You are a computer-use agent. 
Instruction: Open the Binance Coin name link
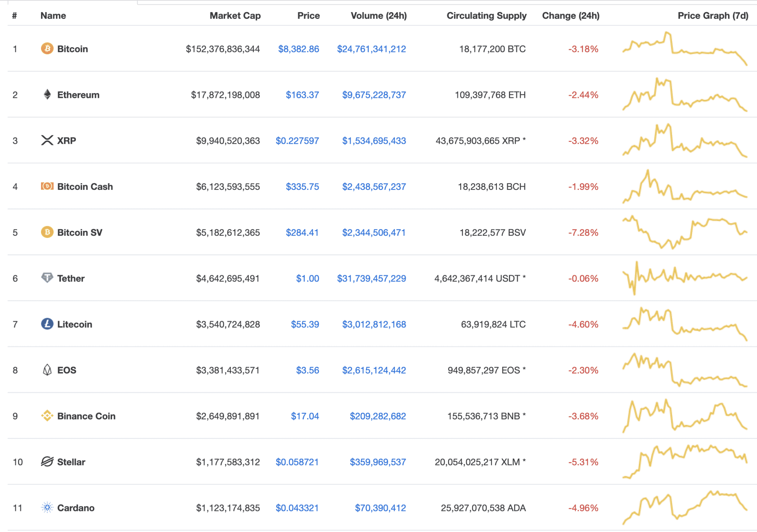tap(86, 416)
